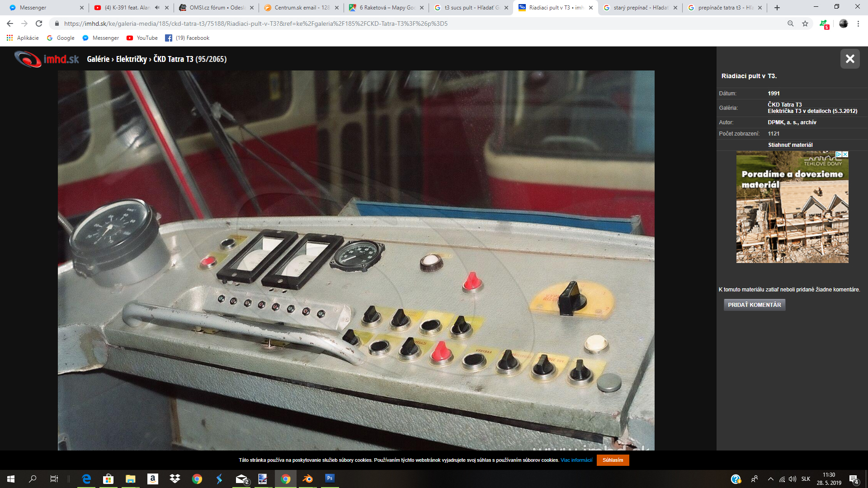Mute the YouTube K-391 tab audio
The width and height of the screenshot is (868, 488).
click(157, 8)
